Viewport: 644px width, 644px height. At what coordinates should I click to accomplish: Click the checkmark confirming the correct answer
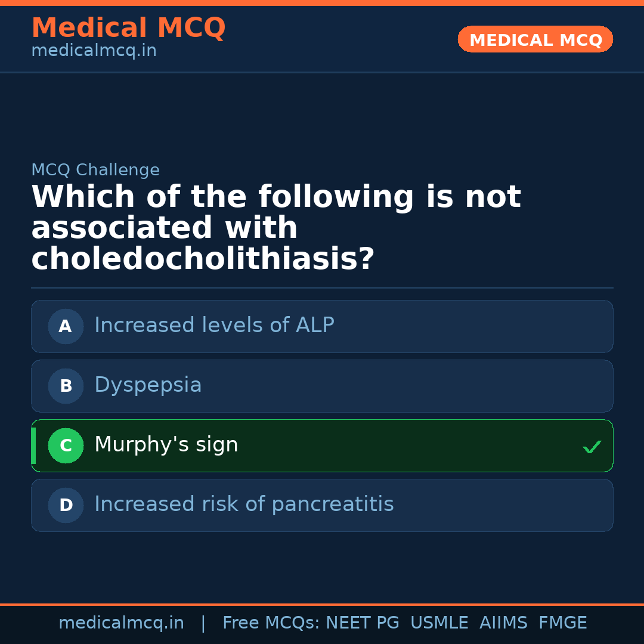point(592,446)
